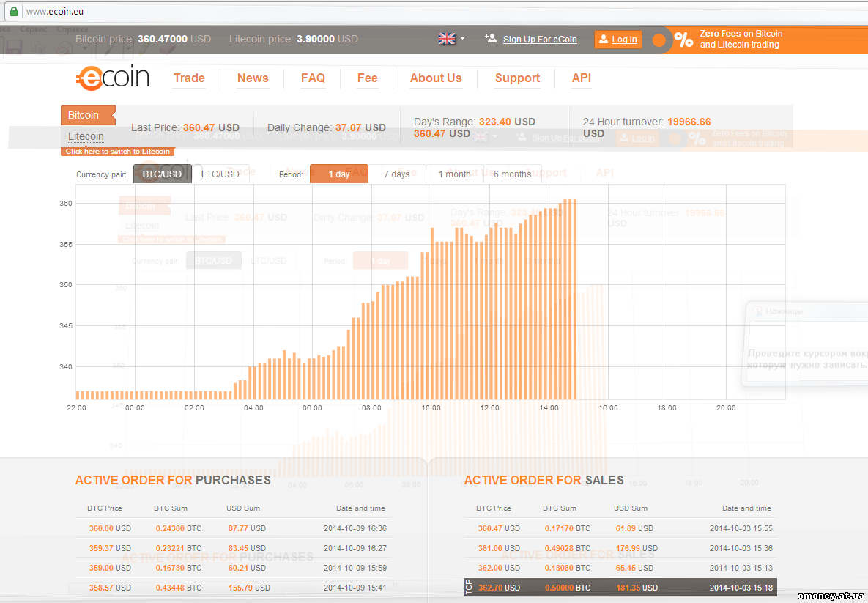Set chart period to 1 month
The width and height of the screenshot is (868, 603).
coord(454,174)
